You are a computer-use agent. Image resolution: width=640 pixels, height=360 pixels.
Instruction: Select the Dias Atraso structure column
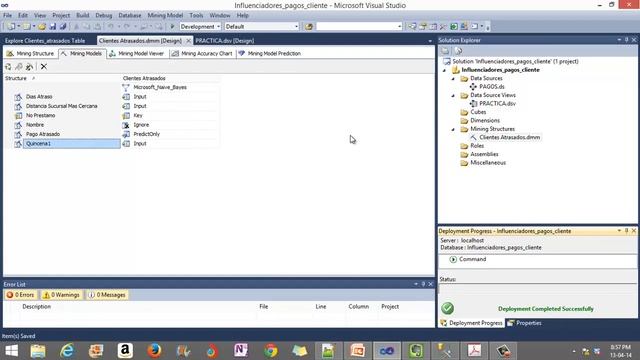pos(39,97)
